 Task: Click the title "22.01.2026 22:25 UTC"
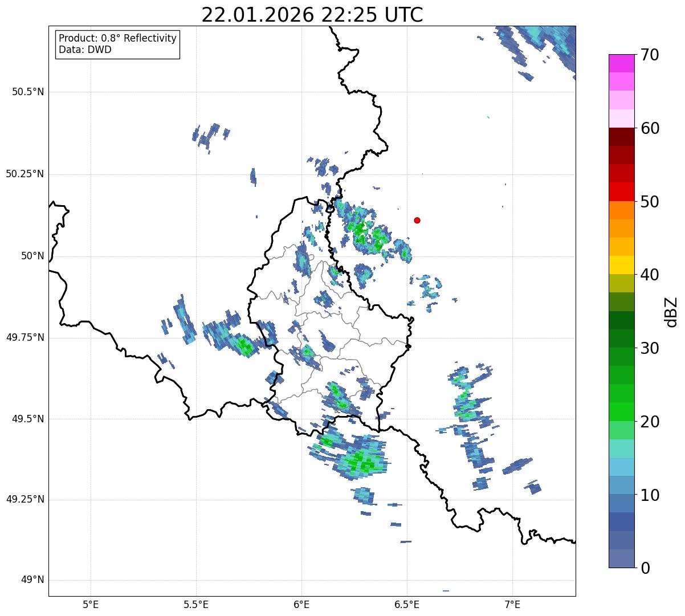312,15
